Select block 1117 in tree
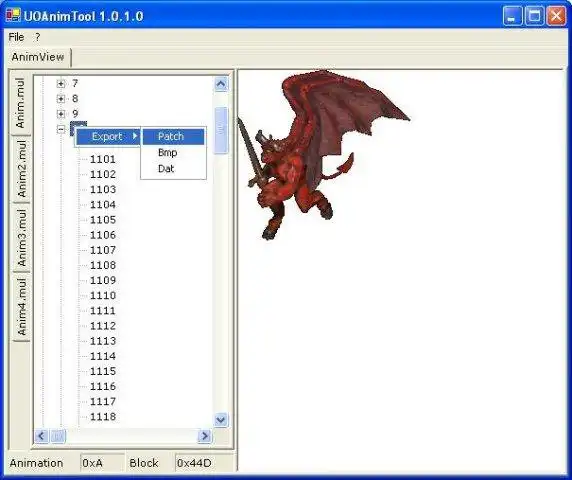Viewport: 572px width, 480px height. [x=103, y=402]
